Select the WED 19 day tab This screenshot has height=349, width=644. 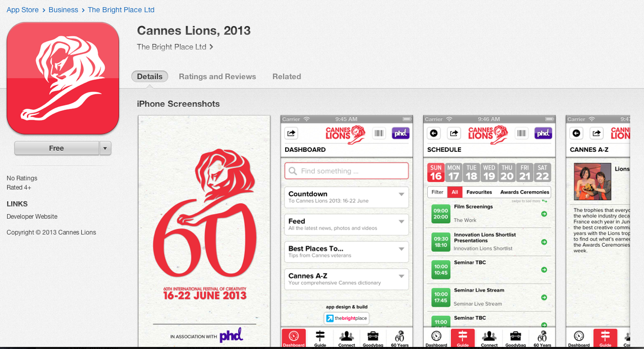[489, 172]
